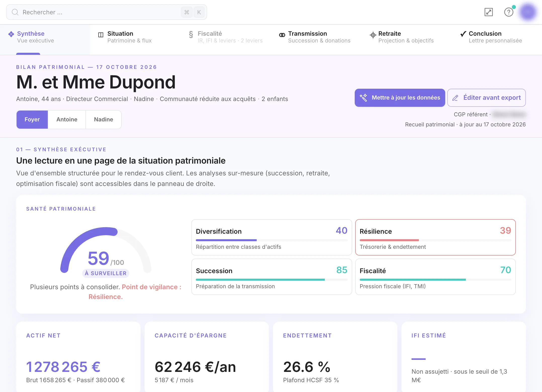Click the 26.6 % endettement value

pyautogui.click(x=307, y=367)
